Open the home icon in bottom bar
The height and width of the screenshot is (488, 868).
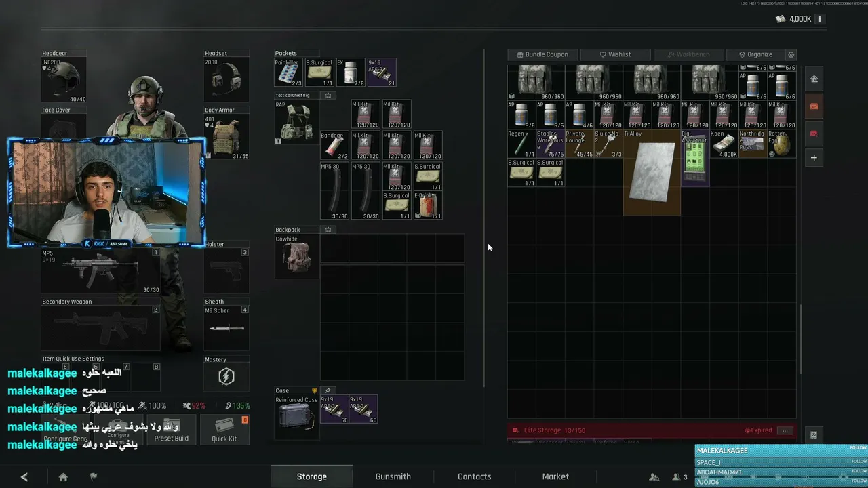(x=63, y=477)
